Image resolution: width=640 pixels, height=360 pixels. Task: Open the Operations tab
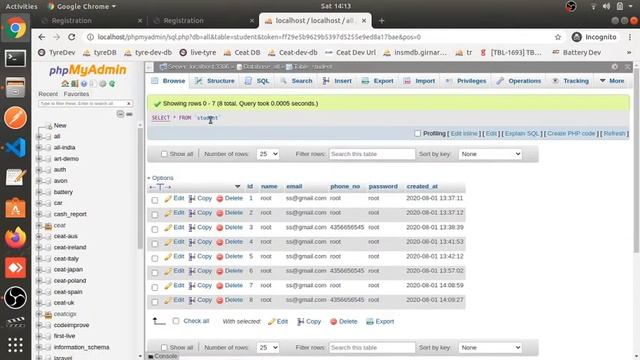click(x=519, y=81)
